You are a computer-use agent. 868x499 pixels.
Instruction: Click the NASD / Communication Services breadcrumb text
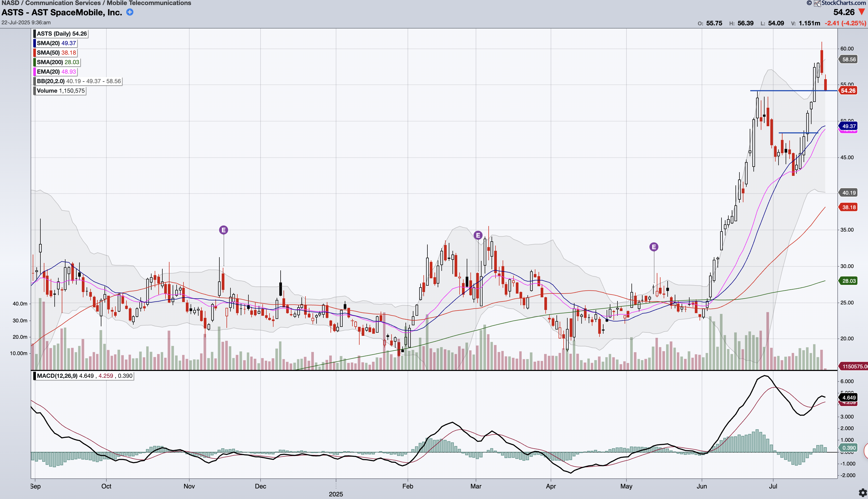(96, 3)
